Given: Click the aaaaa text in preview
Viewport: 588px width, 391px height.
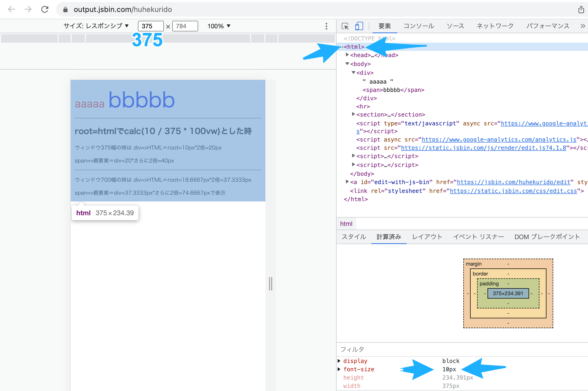Looking at the screenshot, I should point(90,104).
